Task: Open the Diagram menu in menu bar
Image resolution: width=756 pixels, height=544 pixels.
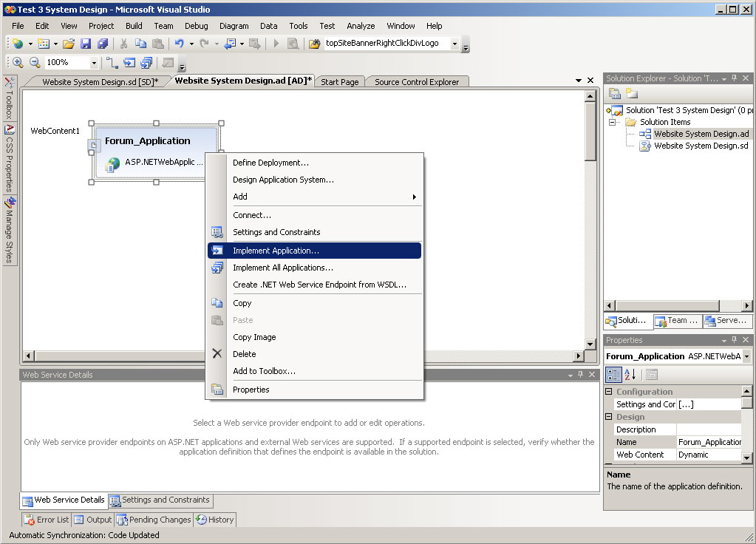Action: 234,26
